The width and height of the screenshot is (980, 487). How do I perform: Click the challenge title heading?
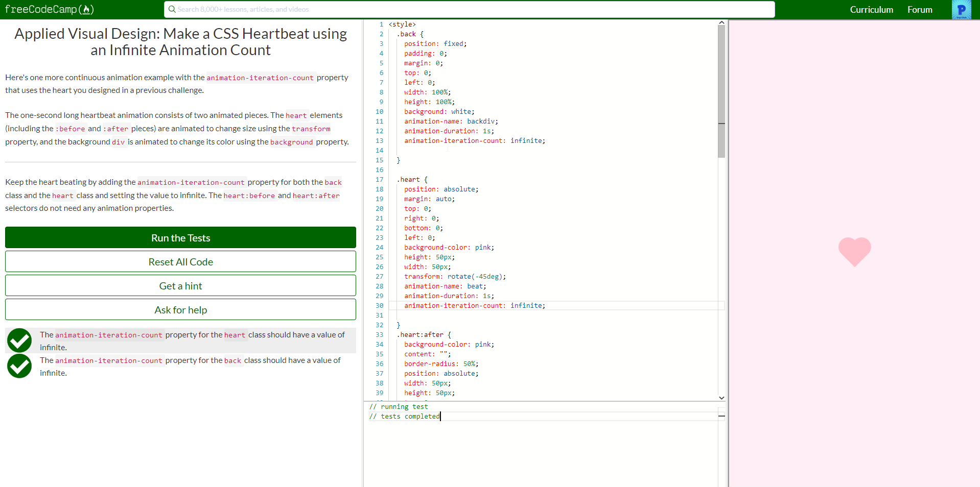[180, 42]
